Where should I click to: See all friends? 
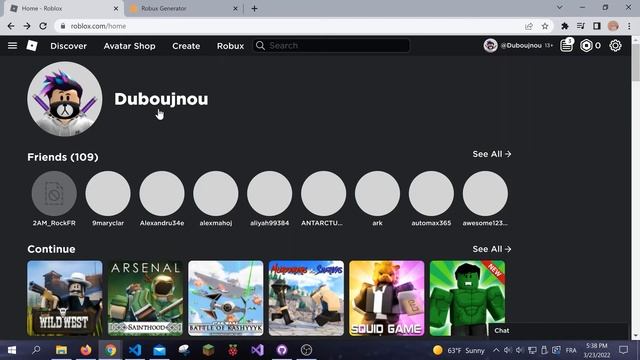[x=491, y=154]
